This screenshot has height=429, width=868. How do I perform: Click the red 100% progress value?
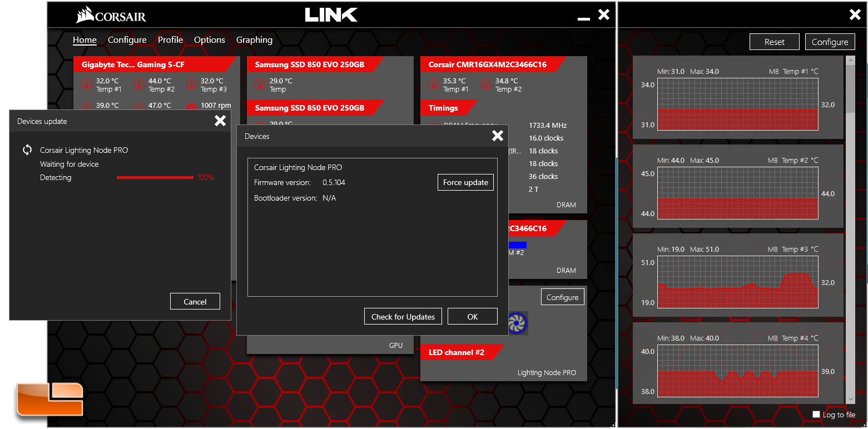(206, 178)
